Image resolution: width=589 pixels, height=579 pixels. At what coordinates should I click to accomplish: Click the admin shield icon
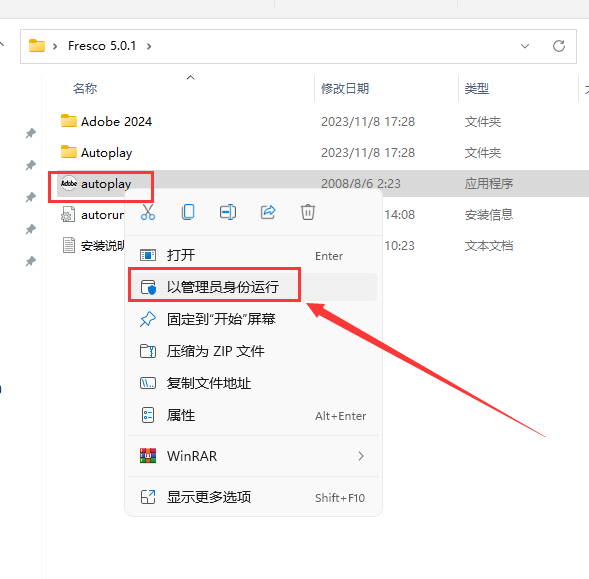click(148, 287)
